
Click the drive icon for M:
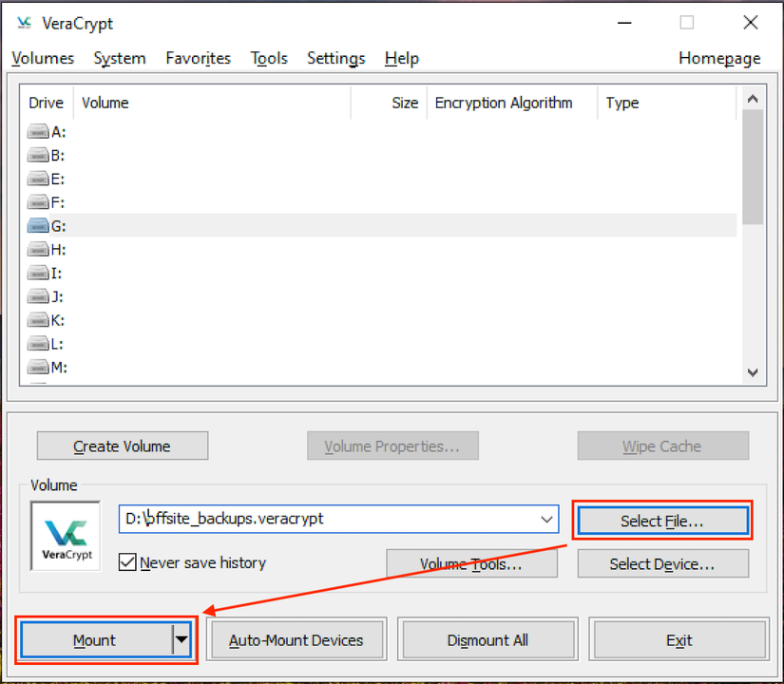36,368
